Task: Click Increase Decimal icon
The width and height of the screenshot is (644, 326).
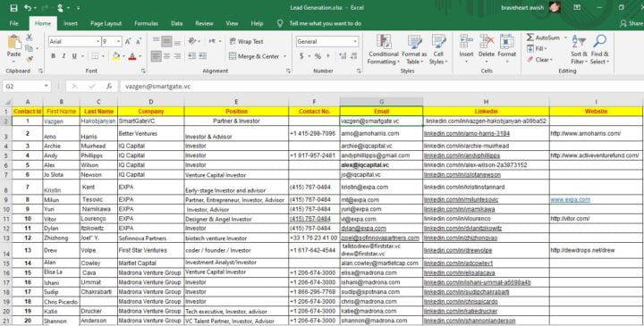Action: [343, 56]
